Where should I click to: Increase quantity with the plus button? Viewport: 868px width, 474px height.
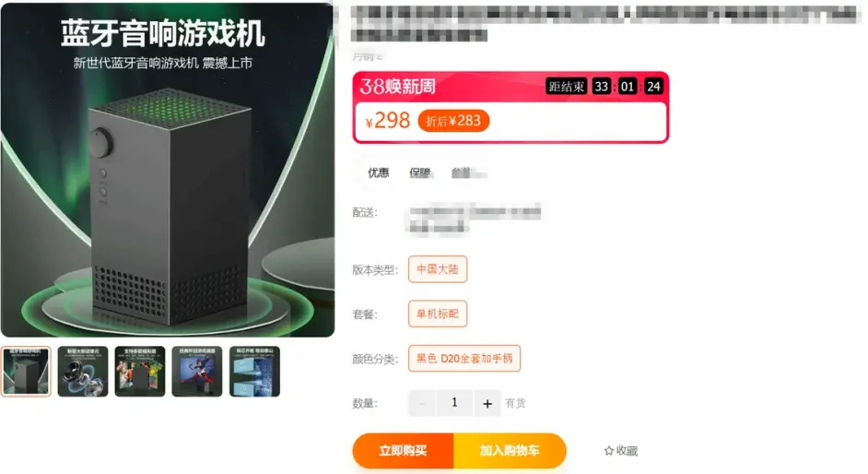(x=487, y=403)
